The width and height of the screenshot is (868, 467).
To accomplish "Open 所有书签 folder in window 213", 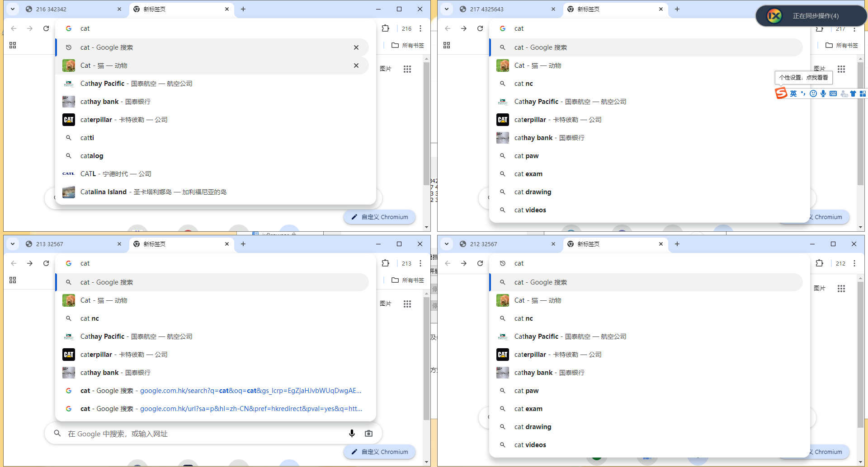I will (x=408, y=280).
